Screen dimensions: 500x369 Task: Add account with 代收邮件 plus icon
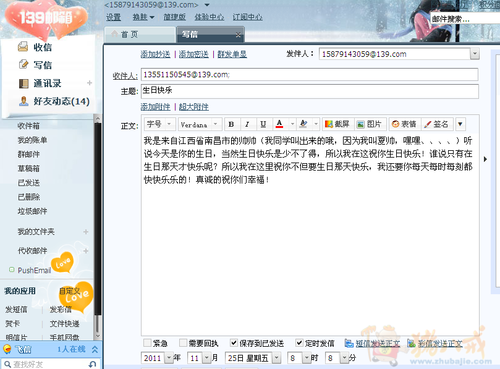coord(86,251)
